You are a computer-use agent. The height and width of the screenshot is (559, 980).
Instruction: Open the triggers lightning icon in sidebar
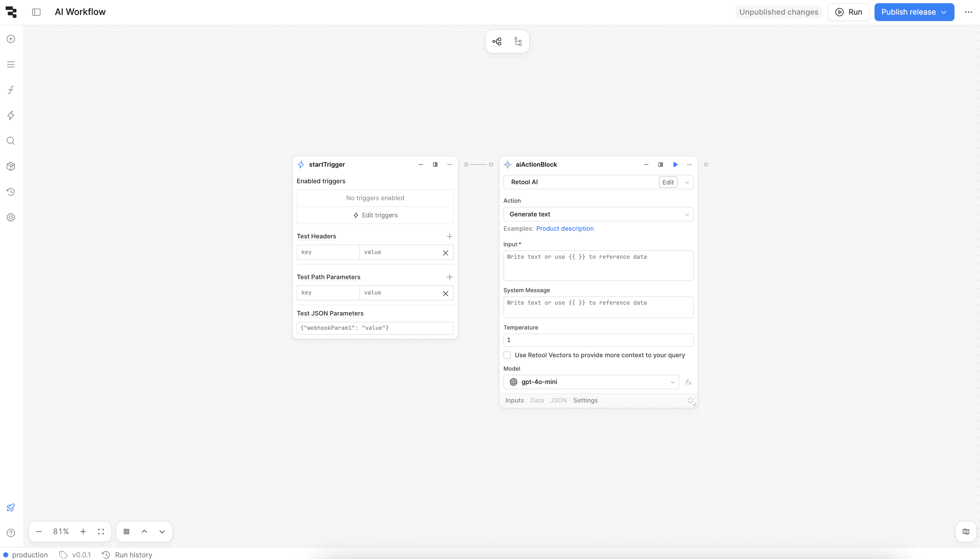pyautogui.click(x=11, y=115)
